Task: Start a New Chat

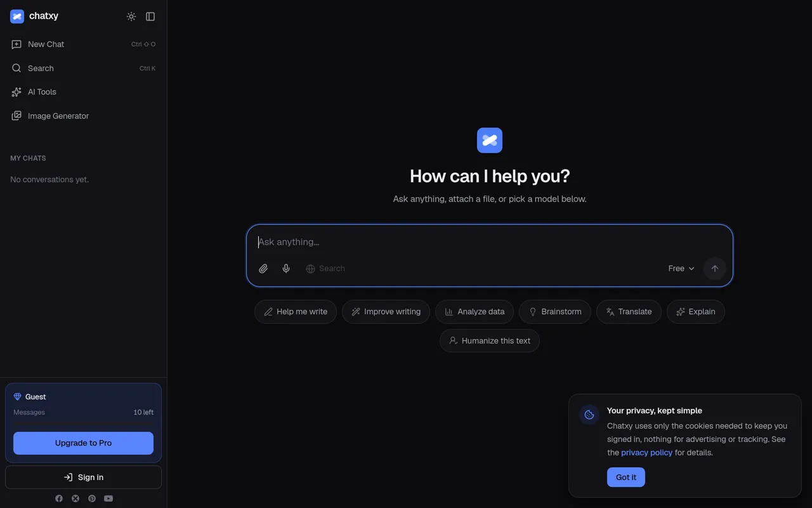Action: tap(83, 44)
